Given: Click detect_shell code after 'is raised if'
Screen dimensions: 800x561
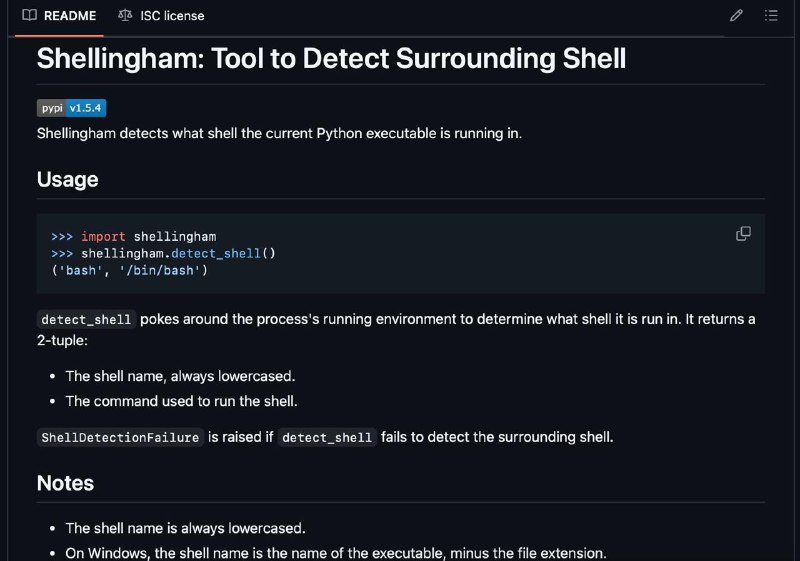Looking at the screenshot, I should (x=327, y=438).
